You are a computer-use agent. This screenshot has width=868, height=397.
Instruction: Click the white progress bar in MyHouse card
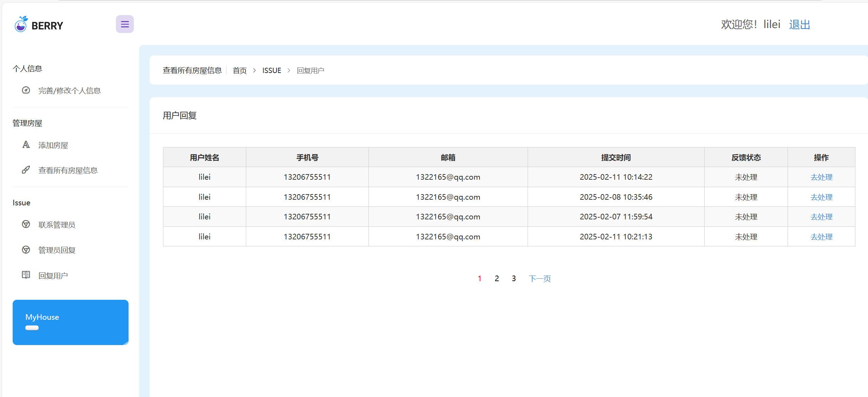pos(32,328)
